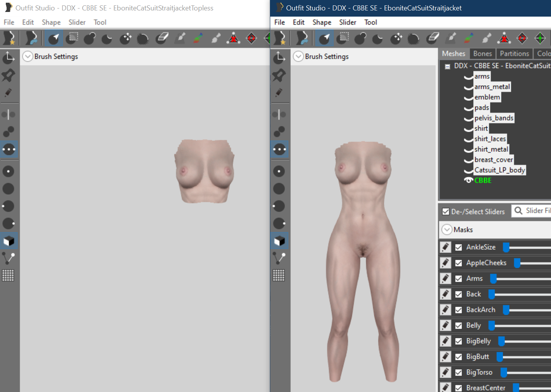Click the edit pencil button for BigButt slider
This screenshot has width=551, height=392.
445,357
